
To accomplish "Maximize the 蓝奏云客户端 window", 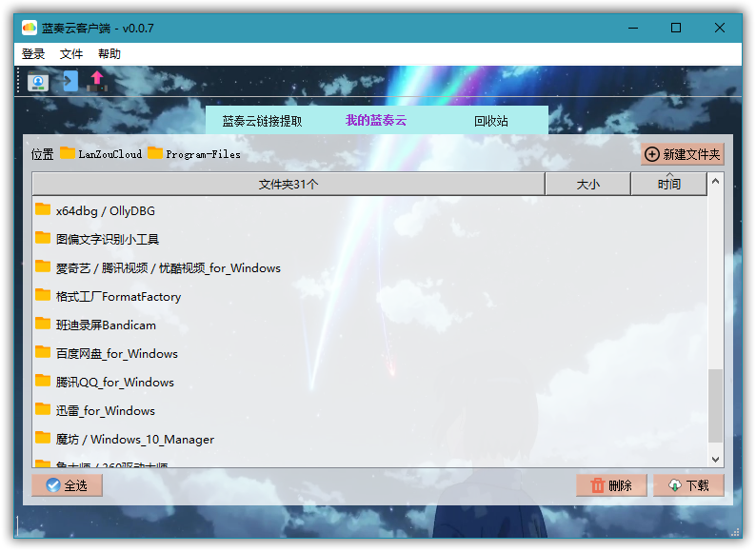I will pos(676,28).
